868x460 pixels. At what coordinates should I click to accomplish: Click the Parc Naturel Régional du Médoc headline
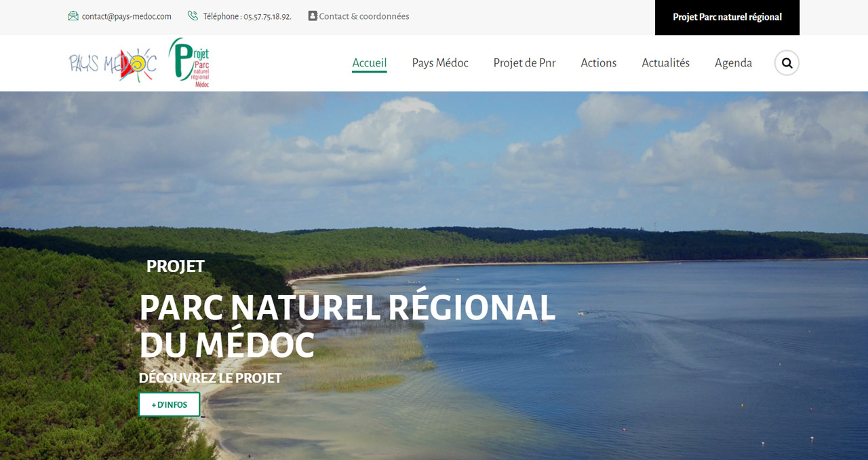347,326
